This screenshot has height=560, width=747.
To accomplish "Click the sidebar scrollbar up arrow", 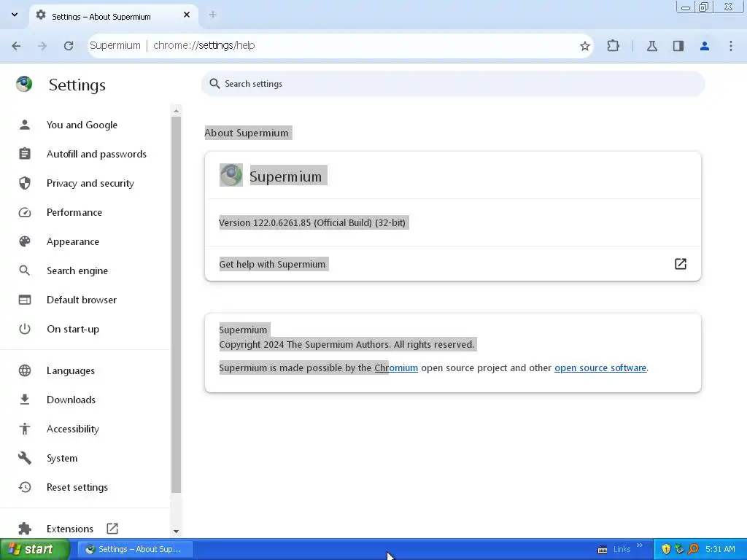I will click(x=177, y=111).
